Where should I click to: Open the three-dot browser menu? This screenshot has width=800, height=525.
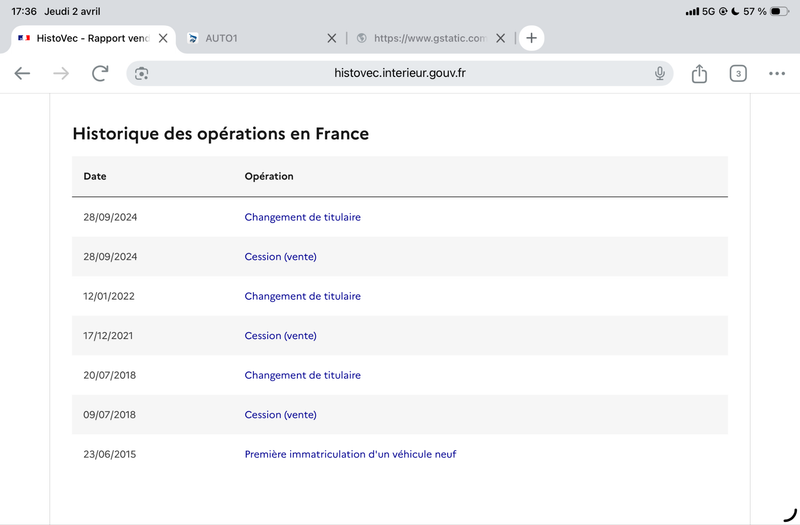777,74
